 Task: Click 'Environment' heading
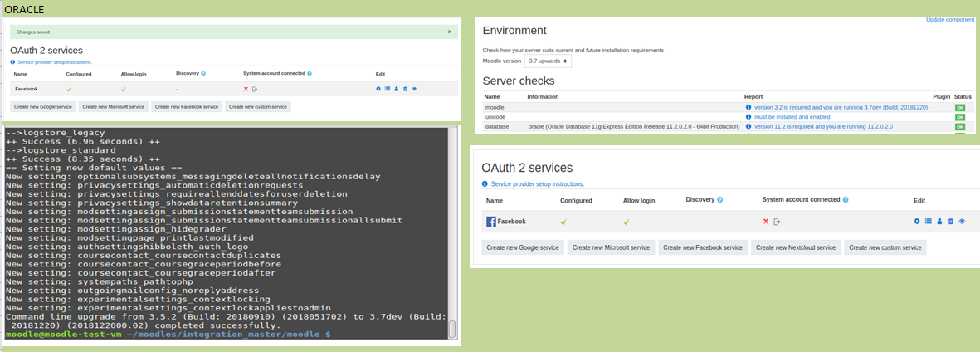pyautogui.click(x=514, y=30)
